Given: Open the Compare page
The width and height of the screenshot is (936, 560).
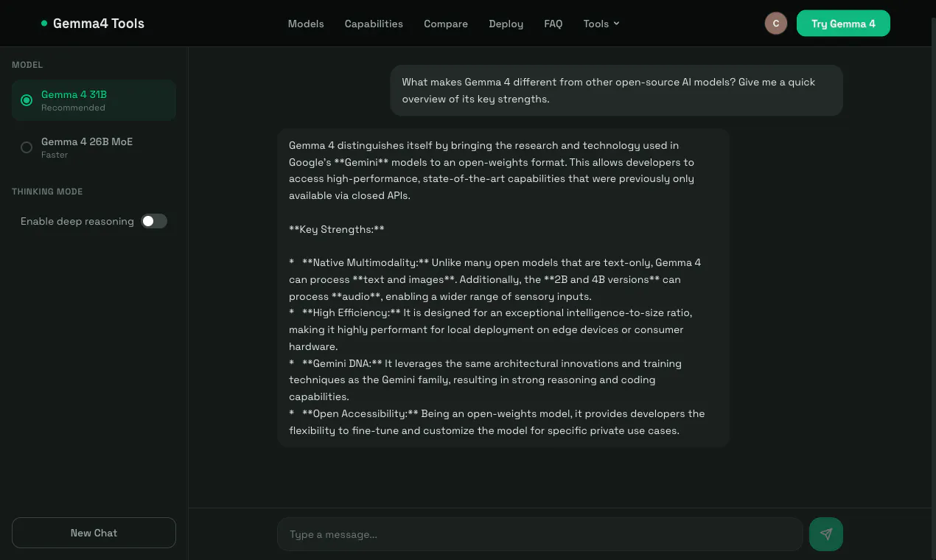Looking at the screenshot, I should click(x=446, y=24).
